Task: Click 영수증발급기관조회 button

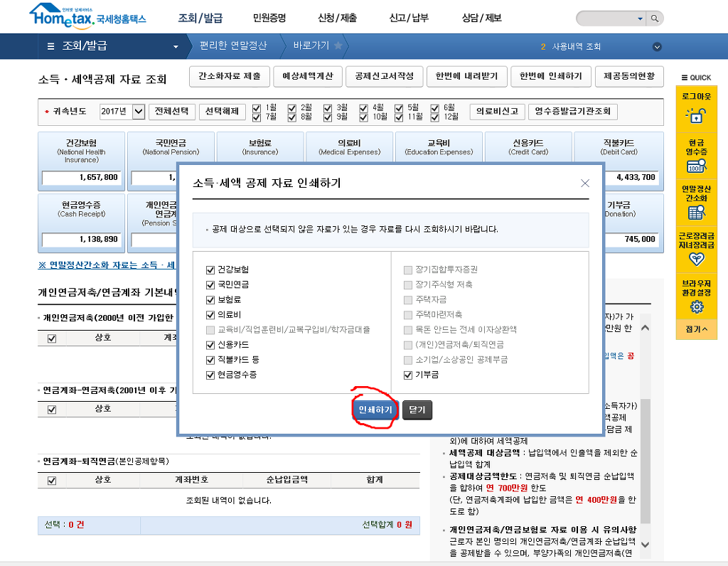Action: [x=572, y=112]
